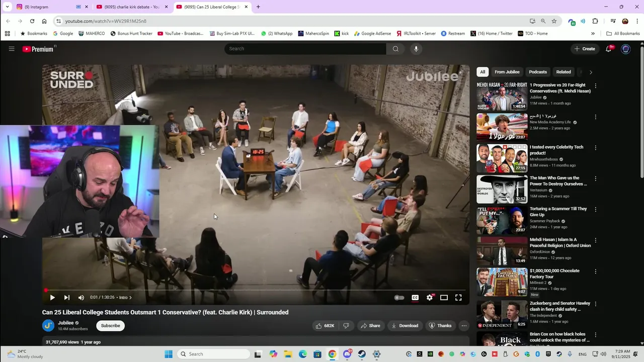Start voice search with the microphone
This screenshot has width=644, height=362.
[416, 49]
